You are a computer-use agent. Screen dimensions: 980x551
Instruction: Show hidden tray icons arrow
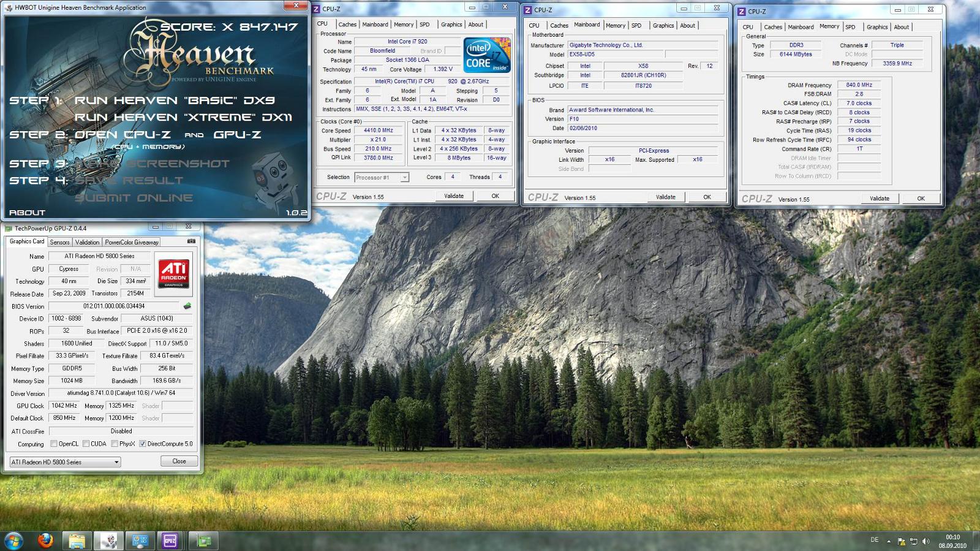point(889,541)
